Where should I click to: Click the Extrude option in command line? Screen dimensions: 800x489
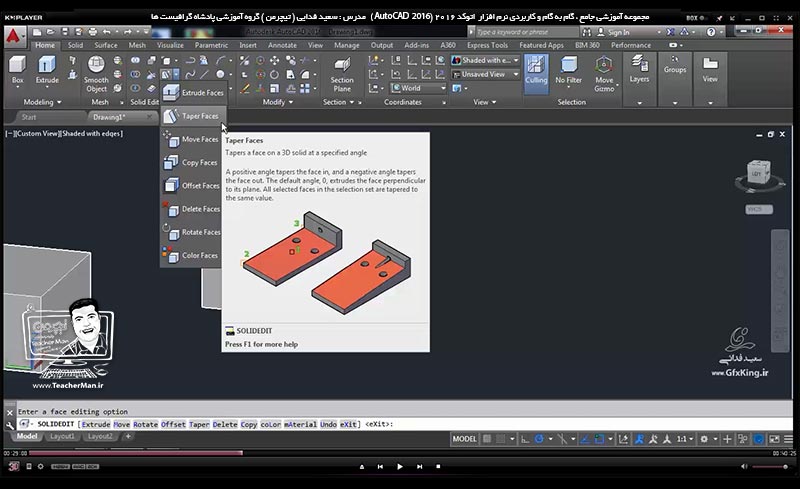pos(96,424)
